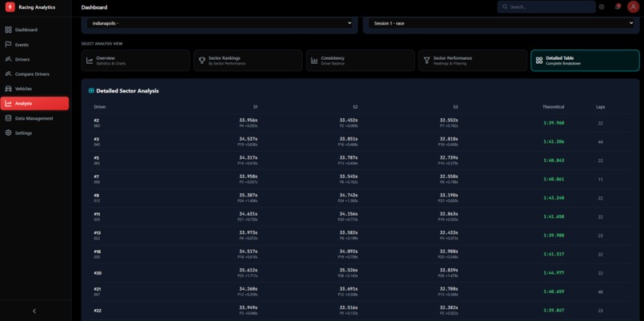Select driver #22 row label
Viewport: 644px width, 321px height.
coord(97,311)
